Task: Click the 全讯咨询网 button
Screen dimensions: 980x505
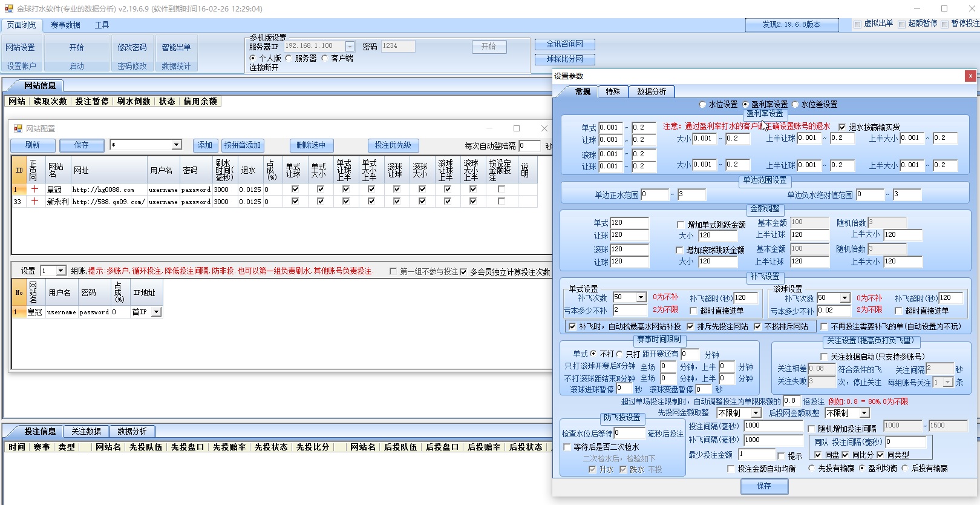Action: 564,44
